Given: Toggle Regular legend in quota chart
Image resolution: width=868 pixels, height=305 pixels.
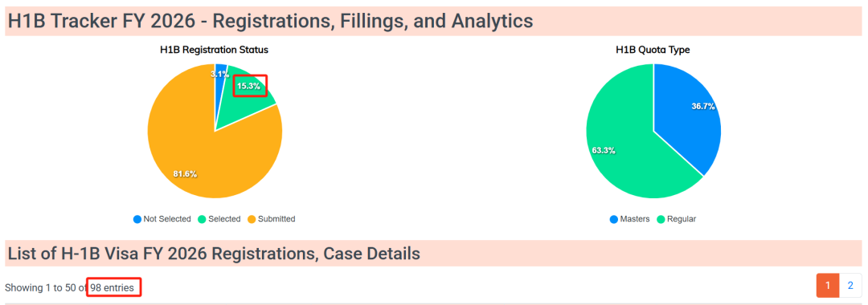Looking at the screenshot, I should [x=676, y=219].
